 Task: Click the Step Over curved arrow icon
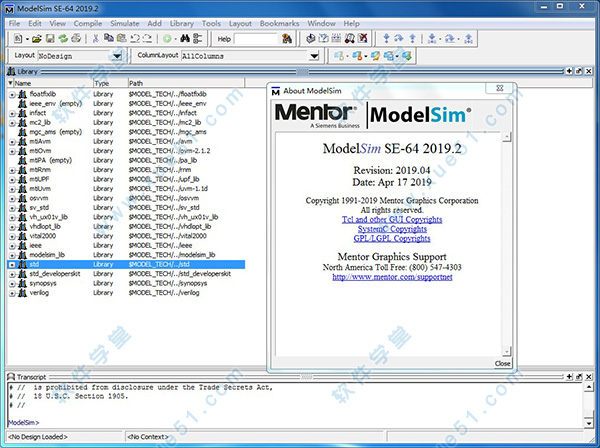399,38
